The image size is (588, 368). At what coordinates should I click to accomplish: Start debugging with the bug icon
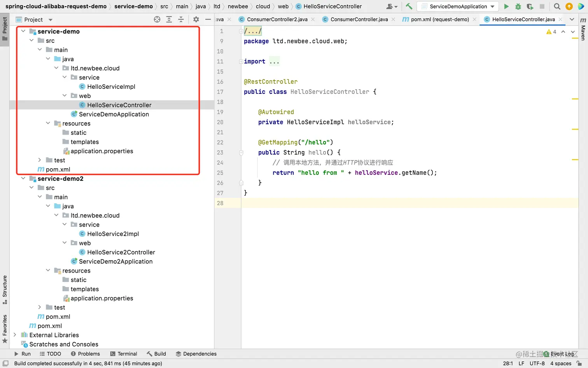point(518,6)
